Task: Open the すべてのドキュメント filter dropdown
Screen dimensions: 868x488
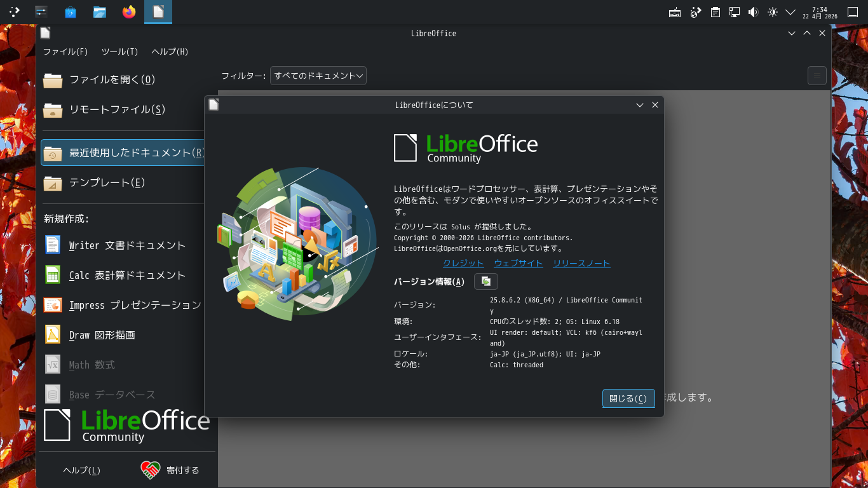Action: (318, 75)
